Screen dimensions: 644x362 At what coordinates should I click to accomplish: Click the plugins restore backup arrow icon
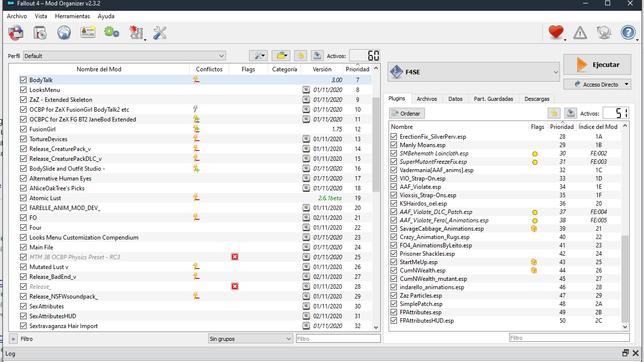pos(555,113)
